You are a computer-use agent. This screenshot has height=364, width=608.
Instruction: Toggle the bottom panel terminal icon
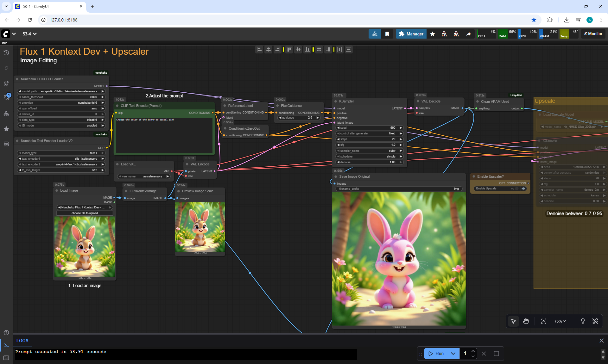(x=6, y=345)
